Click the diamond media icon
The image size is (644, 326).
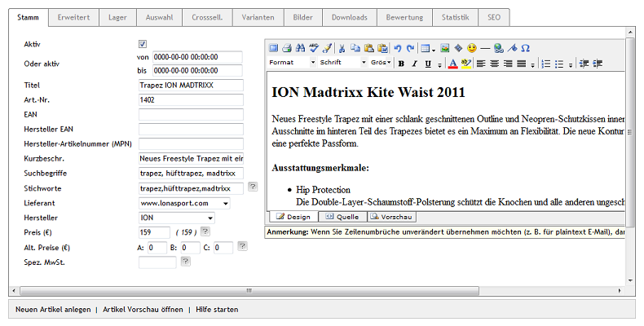tap(458, 48)
